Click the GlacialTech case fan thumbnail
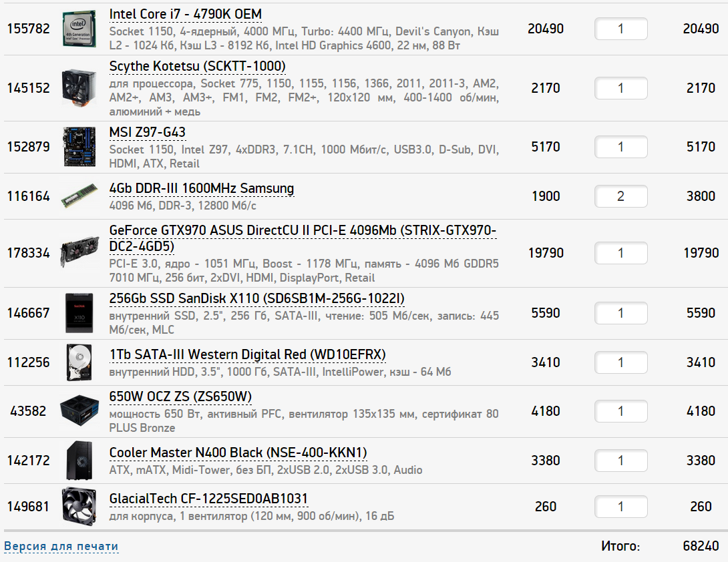The image size is (728, 562). 79,507
